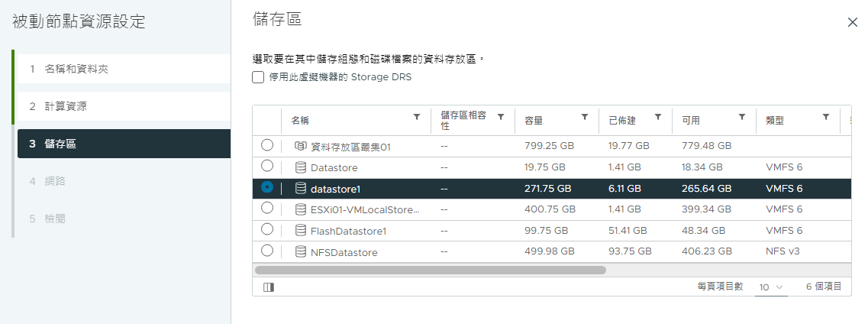This screenshot has height=324, width=868.
Task: Select the NFSDatastore row
Action: [x=551, y=251]
